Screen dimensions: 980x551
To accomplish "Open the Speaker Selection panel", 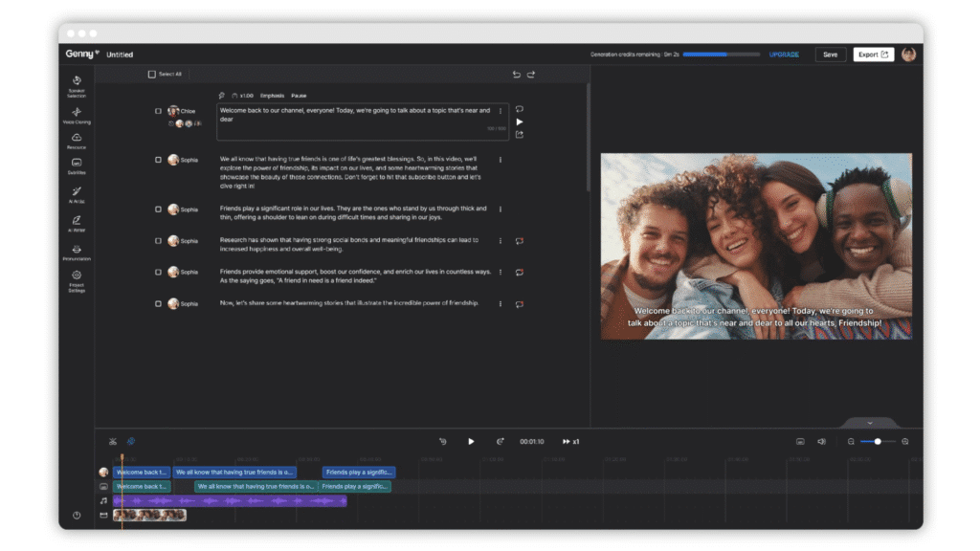I will [77, 82].
